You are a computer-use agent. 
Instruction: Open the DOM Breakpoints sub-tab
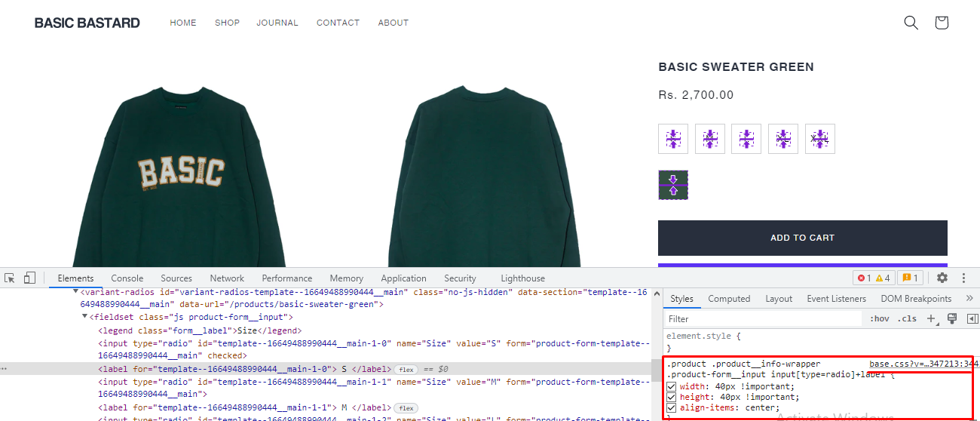[916, 298]
